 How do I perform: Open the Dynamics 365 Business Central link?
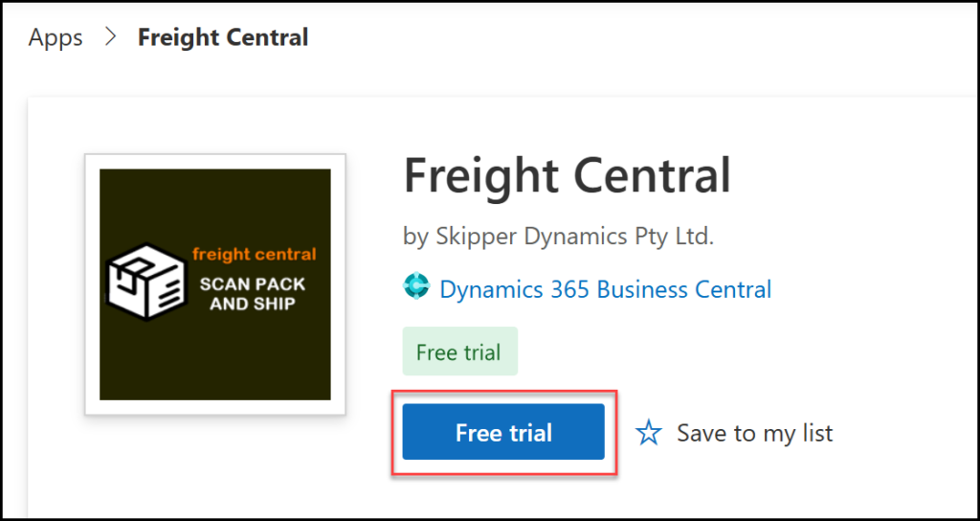(x=605, y=289)
